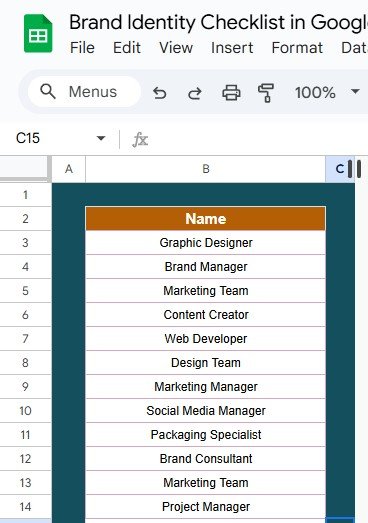The image size is (368, 523).
Task: Select column B header
Action: pos(206,169)
